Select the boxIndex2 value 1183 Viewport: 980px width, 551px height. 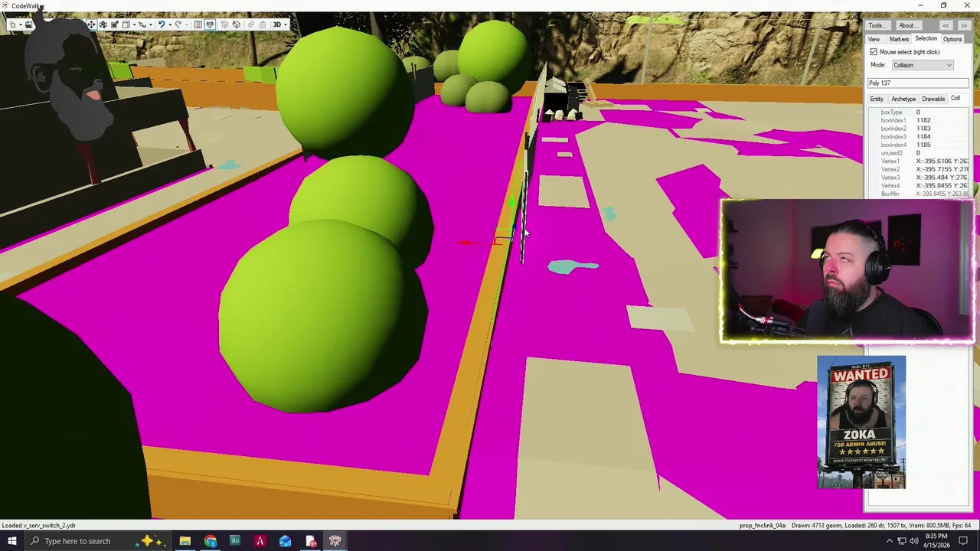click(x=923, y=129)
